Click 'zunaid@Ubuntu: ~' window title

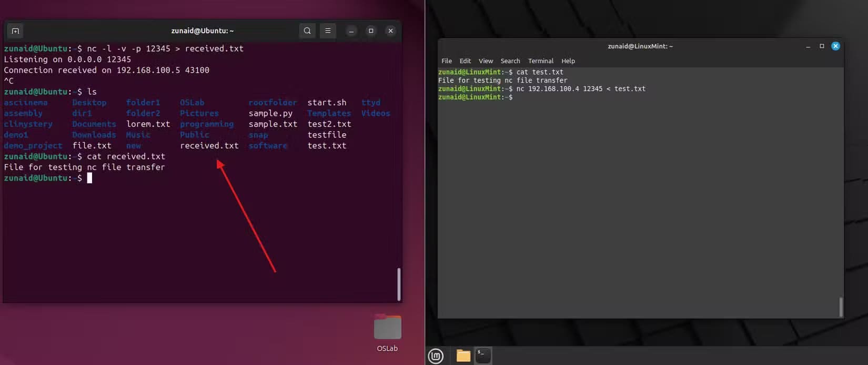pyautogui.click(x=203, y=31)
